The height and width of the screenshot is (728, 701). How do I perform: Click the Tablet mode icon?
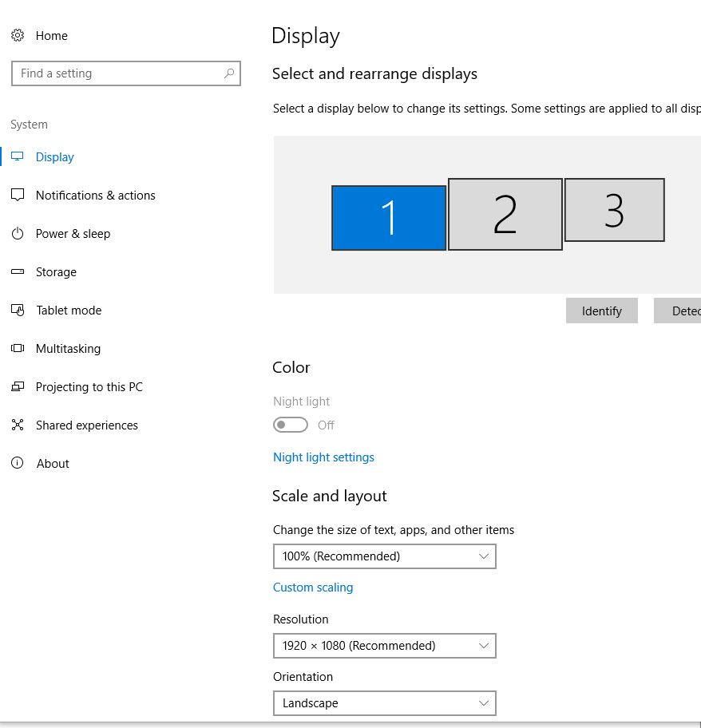(18, 310)
